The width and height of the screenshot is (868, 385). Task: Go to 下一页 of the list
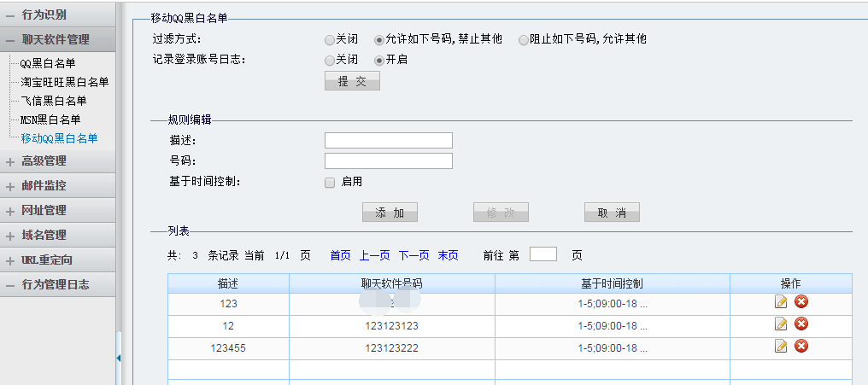(x=414, y=255)
